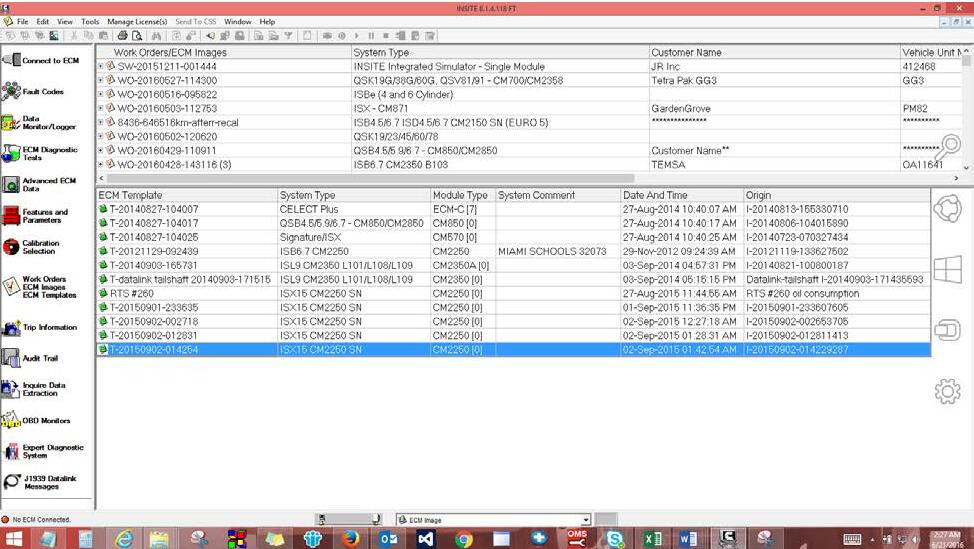Open ECM Diagnostic Tests
Screen dimensions: 974x549
click(x=40, y=153)
